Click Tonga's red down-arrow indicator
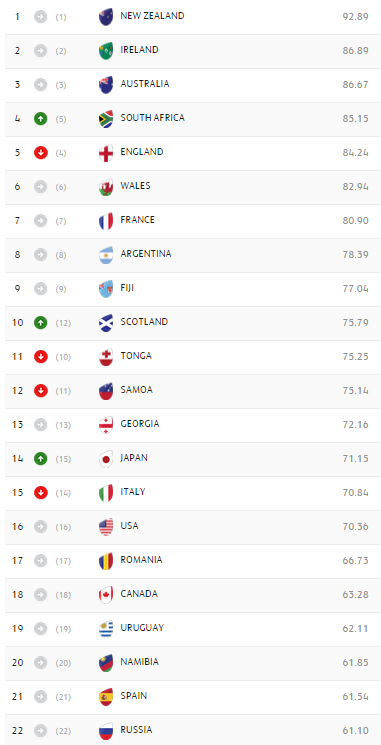The image size is (381, 745). click(41, 357)
